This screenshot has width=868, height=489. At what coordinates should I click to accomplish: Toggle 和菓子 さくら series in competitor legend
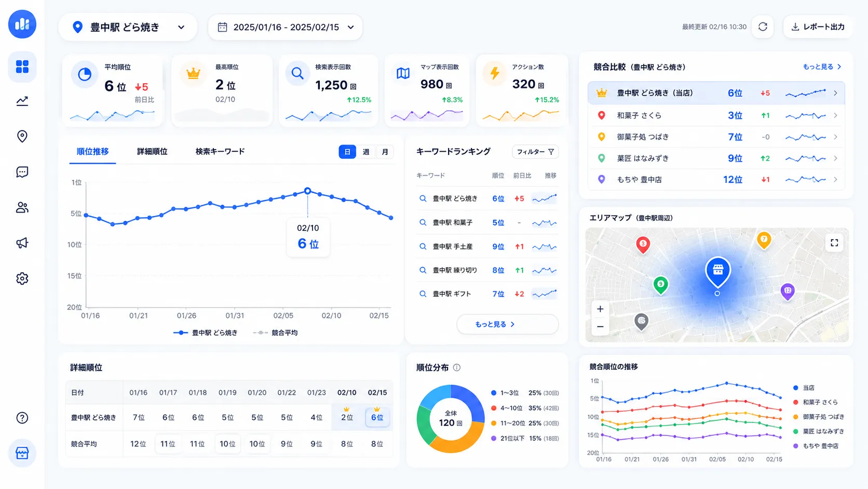816,402
